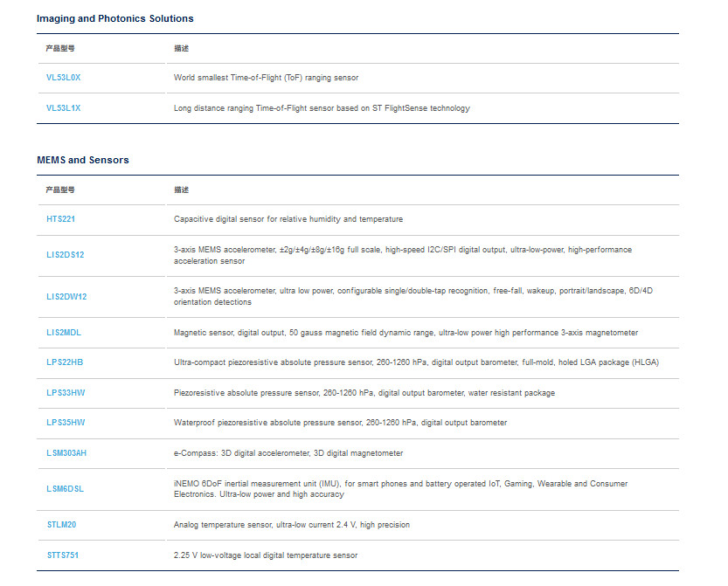The width and height of the screenshot is (728, 586).
Task: Click the 'Ultra-compact piezoresistive absolute pressure sensor' description
Action: [417, 362]
